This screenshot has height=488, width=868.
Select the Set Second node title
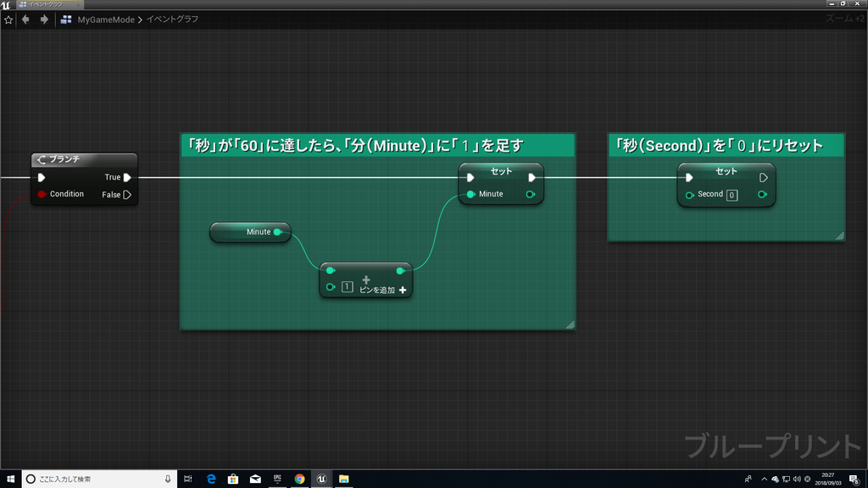click(x=726, y=171)
